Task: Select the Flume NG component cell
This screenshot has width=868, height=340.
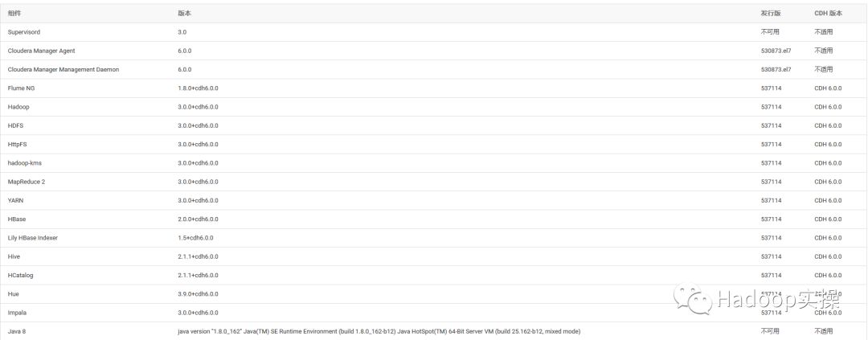Action: (22, 88)
